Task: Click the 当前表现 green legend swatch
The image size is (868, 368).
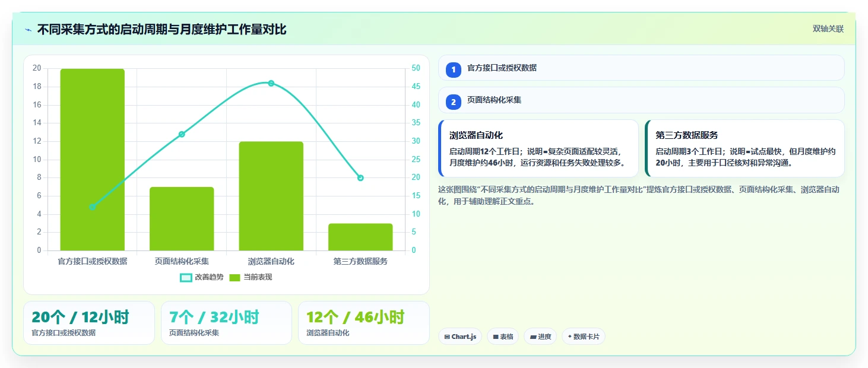Action: pyautogui.click(x=235, y=277)
